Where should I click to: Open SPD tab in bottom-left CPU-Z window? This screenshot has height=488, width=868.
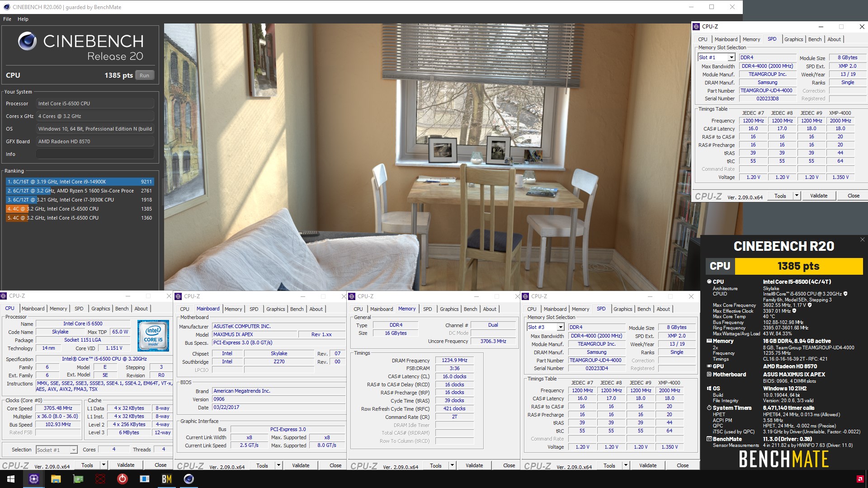point(79,309)
